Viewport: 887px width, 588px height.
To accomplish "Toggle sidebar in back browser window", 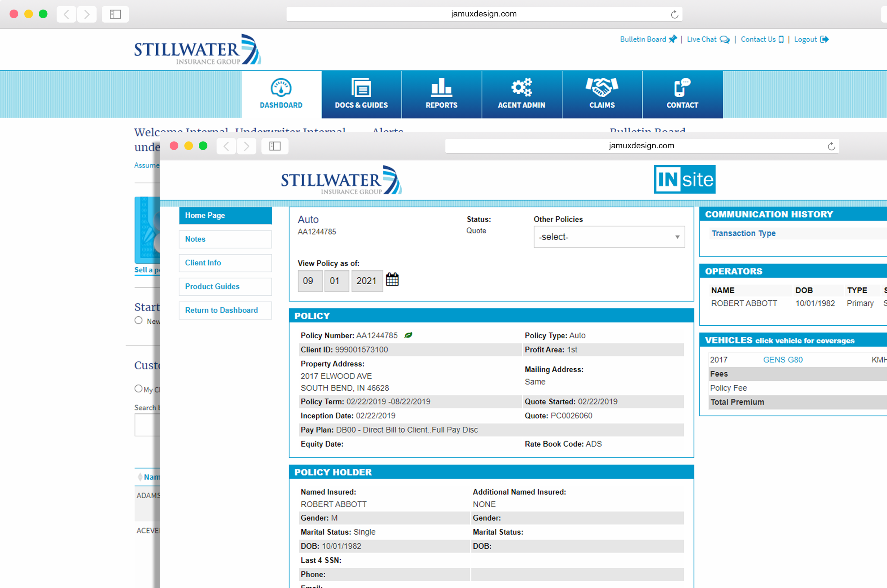I will click(116, 14).
